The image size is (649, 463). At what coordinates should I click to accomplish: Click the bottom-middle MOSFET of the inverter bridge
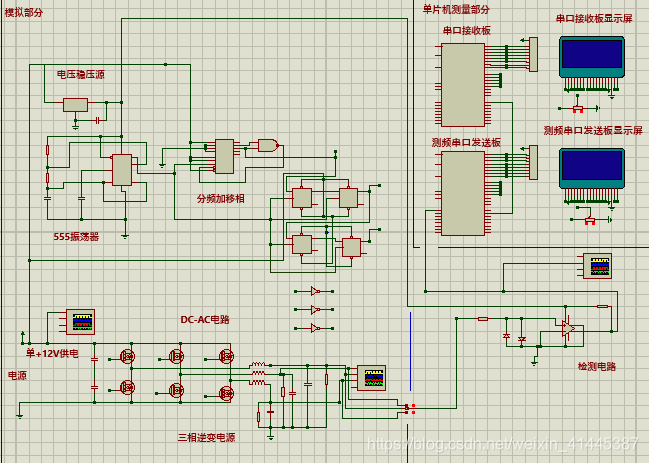177,390
